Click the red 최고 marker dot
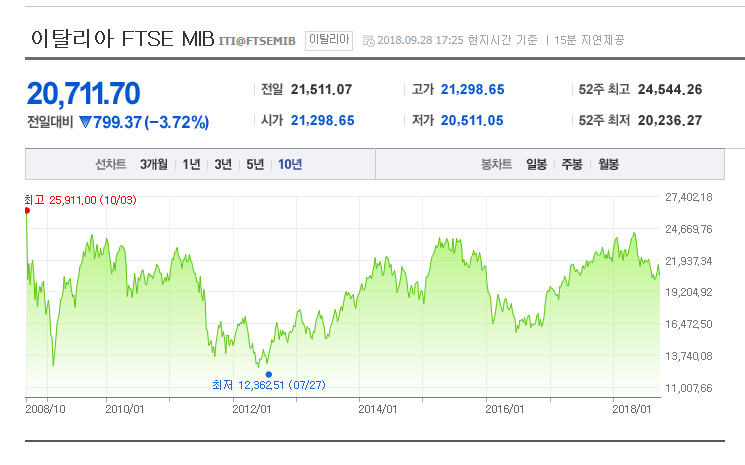745x465 pixels. [27, 210]
